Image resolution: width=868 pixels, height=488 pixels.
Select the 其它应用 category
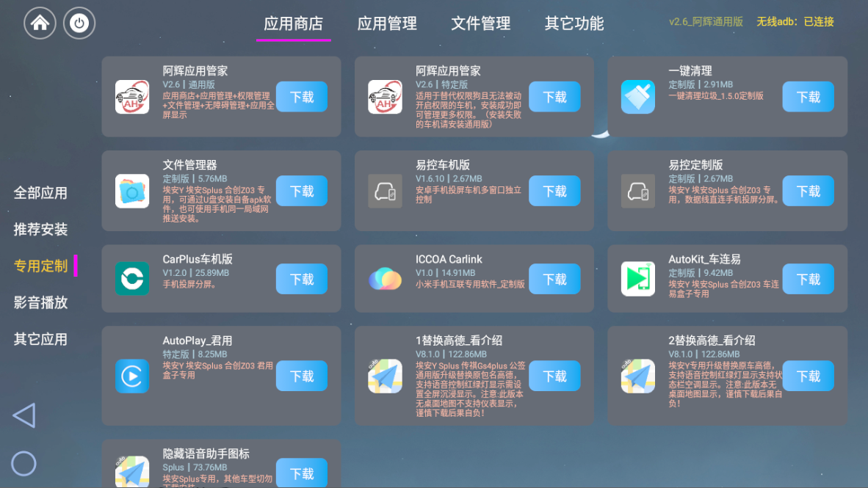point(40,339)
